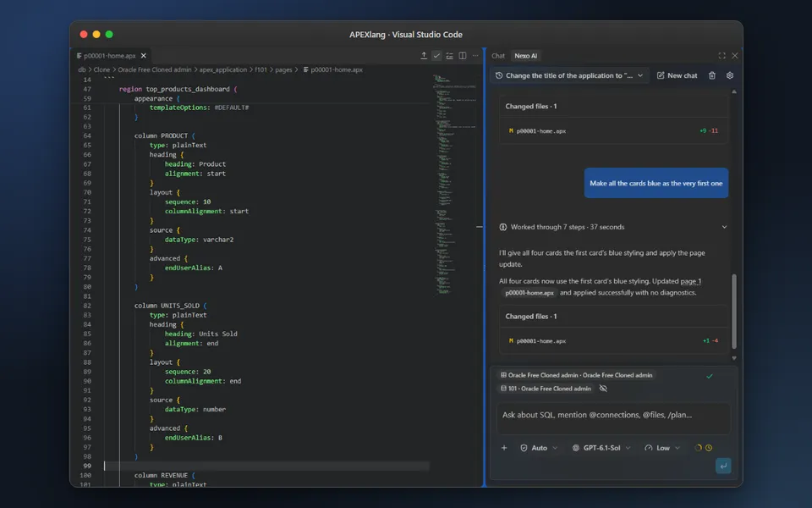Open changed file with +9 -11 diff
This screenshot has width=812, height=508.
613,131
